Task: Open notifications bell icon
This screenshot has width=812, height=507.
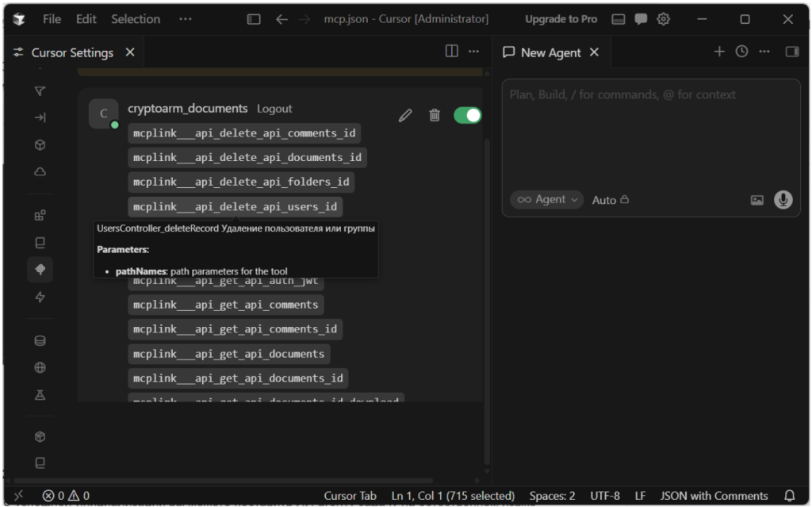Action: click(x=790, y=496)
